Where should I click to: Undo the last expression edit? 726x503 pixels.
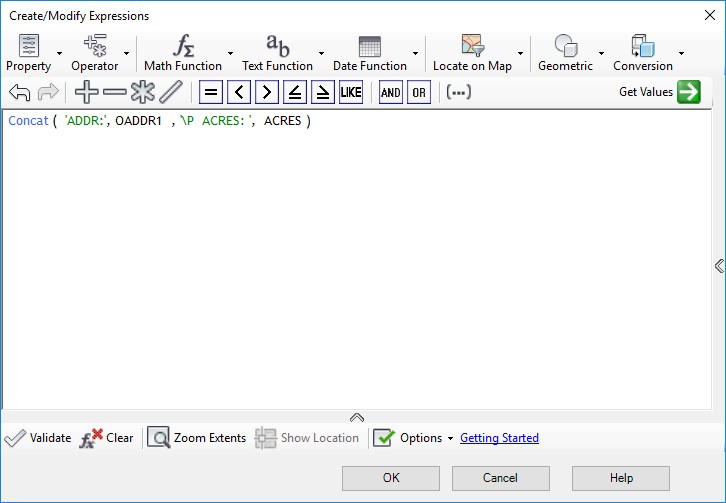click(19, 92)
